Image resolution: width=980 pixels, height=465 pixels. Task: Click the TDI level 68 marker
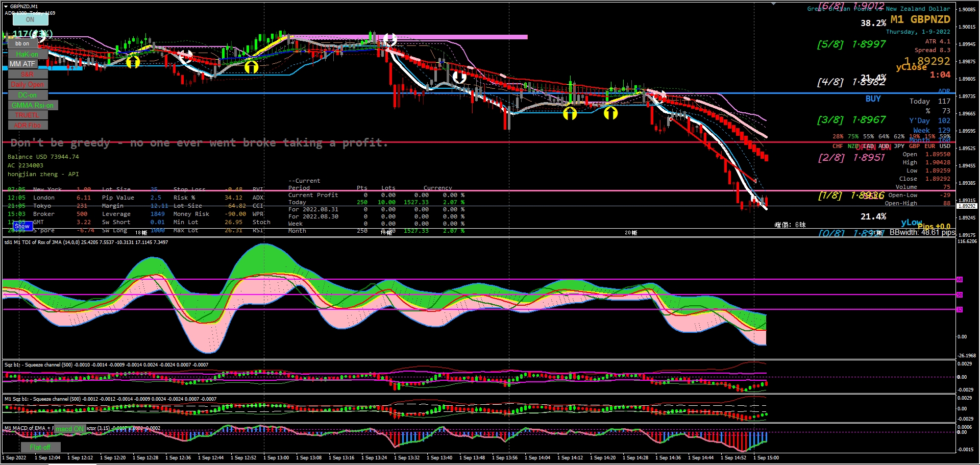(x=960, y=280)
